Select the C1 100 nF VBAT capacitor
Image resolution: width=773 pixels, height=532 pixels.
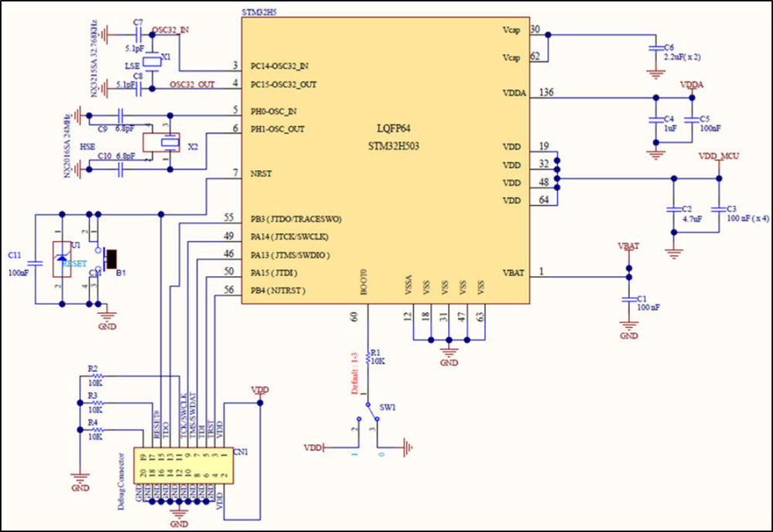(628, 299)
